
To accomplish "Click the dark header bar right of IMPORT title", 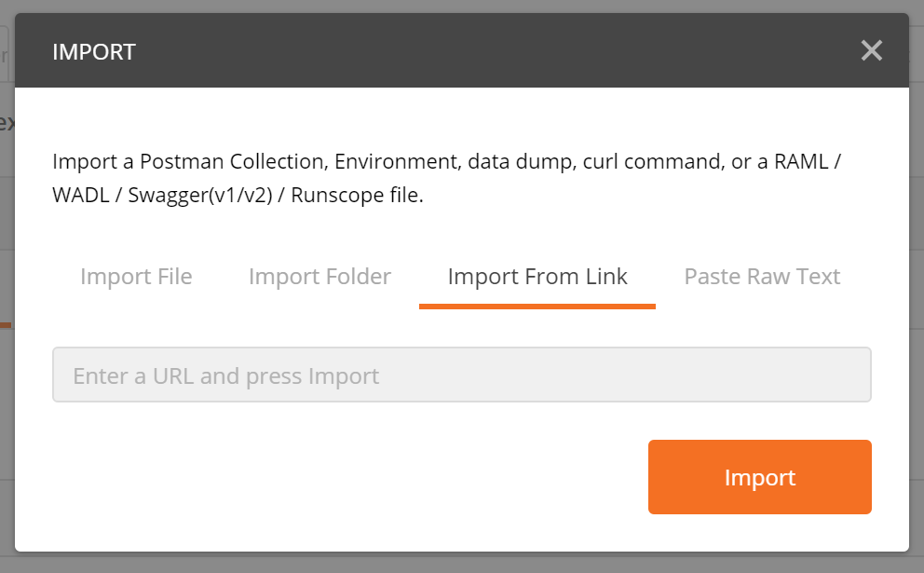I will pos(484,51).
